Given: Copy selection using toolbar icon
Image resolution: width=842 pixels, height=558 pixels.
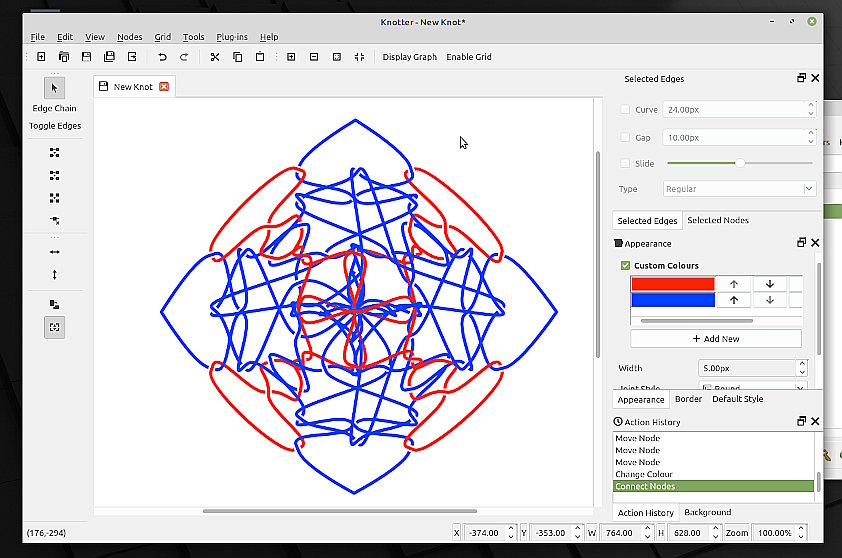Looking at the screenshot, I should [x=237, y=56].
